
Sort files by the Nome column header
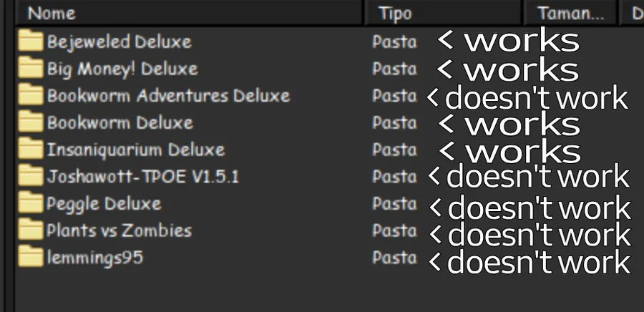pyautogui.click(x=52, y=13)
